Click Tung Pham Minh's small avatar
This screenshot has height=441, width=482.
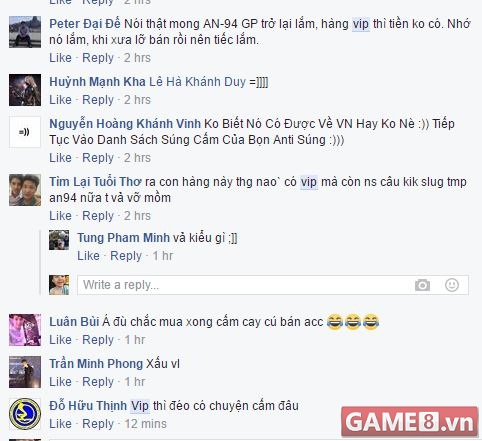coord(59,240)
